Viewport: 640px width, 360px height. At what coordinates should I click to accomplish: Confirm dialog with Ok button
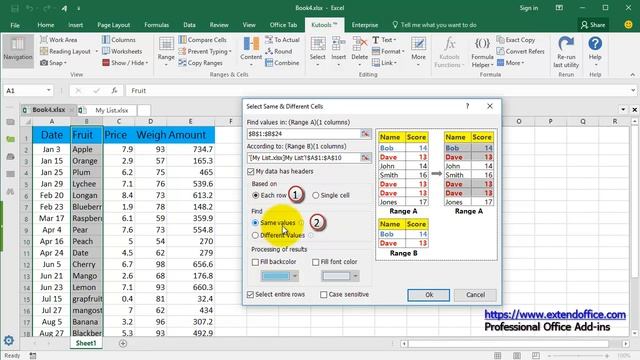[429, 295]
